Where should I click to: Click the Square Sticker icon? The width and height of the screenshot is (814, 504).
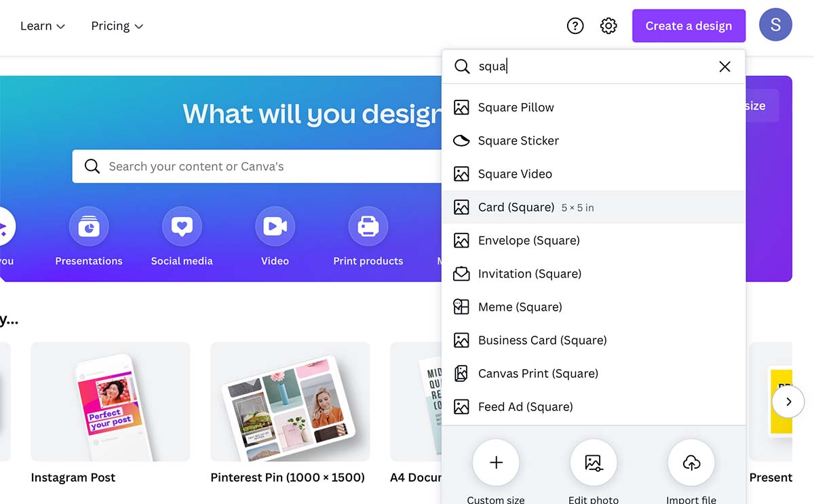[461, 140]
